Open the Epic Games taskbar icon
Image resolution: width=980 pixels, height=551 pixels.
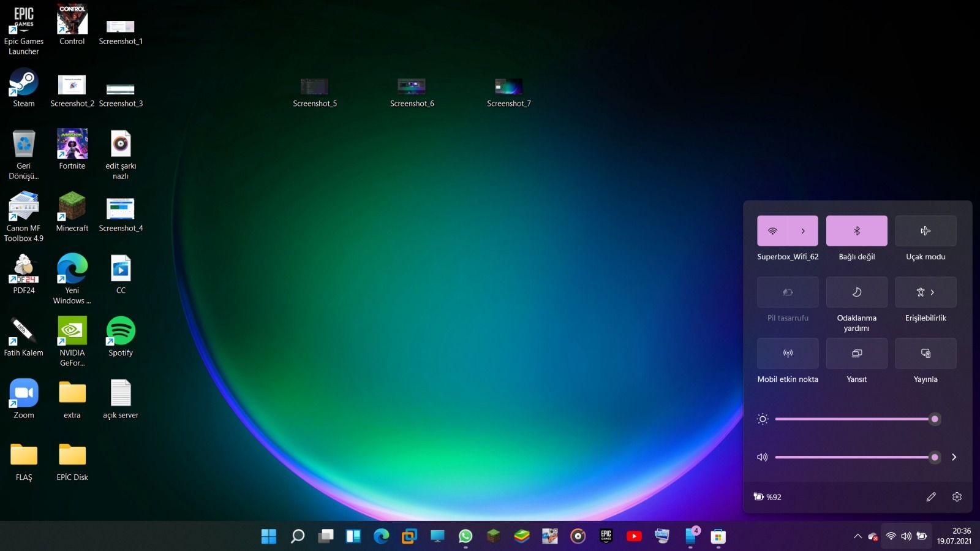pos(606,536)
